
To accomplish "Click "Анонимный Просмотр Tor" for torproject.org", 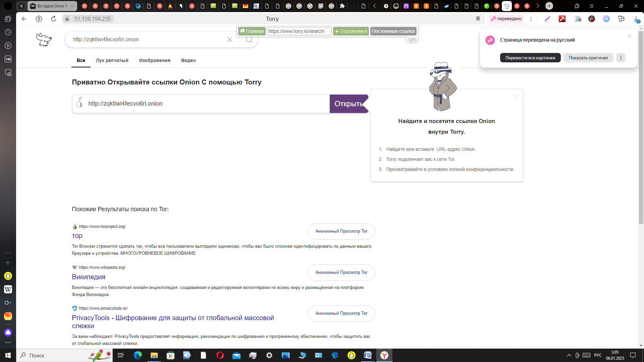I will tap(341, 231).
